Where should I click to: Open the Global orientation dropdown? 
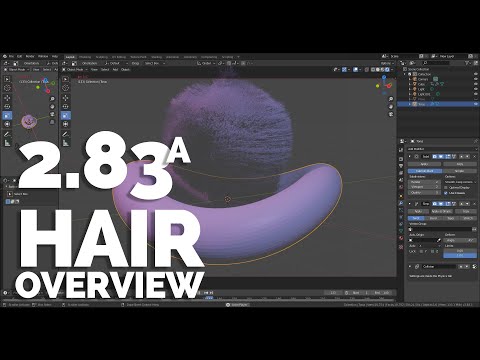pyautogui.click(x=206, y=63)
